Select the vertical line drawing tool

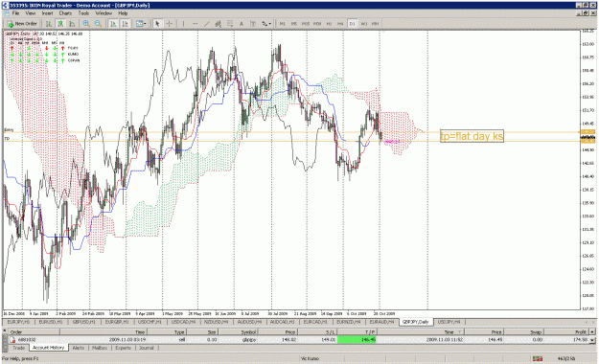(183, 24)
